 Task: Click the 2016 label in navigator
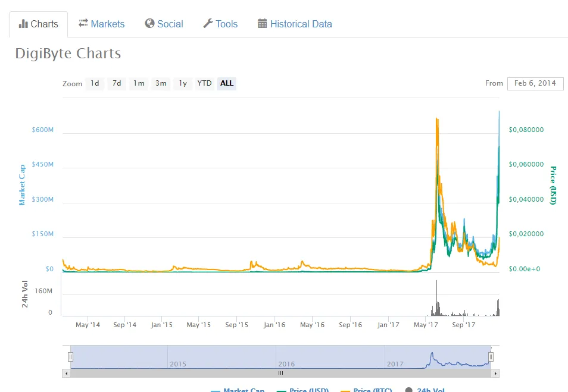(x=286, y=364)
